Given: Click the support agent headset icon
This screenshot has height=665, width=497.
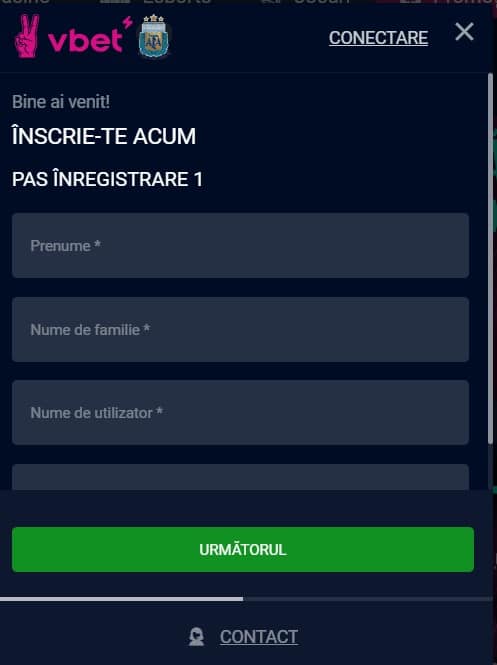Looking at the screenshot, I should [196, 637].
